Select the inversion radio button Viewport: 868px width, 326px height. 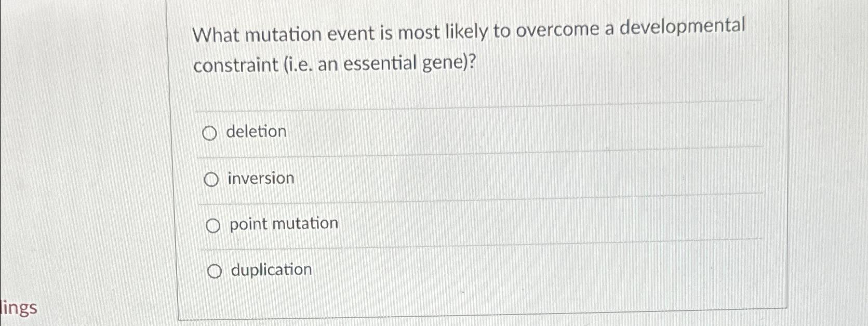tap(211, 179)
